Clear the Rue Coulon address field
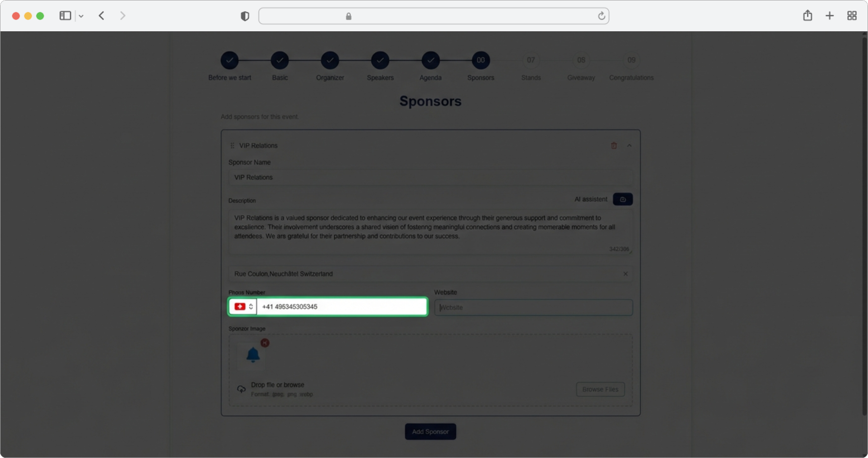 625,274
